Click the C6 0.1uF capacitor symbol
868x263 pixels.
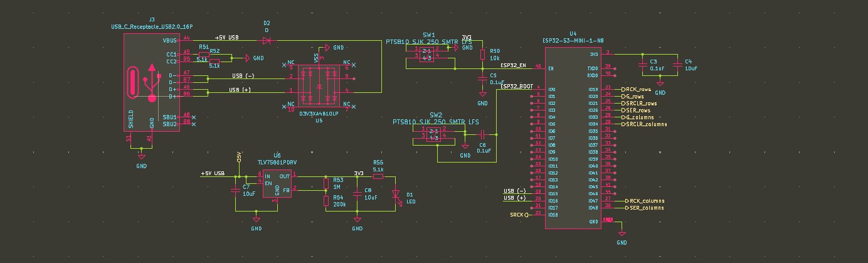pyautogui.click(x=482, y=134)
